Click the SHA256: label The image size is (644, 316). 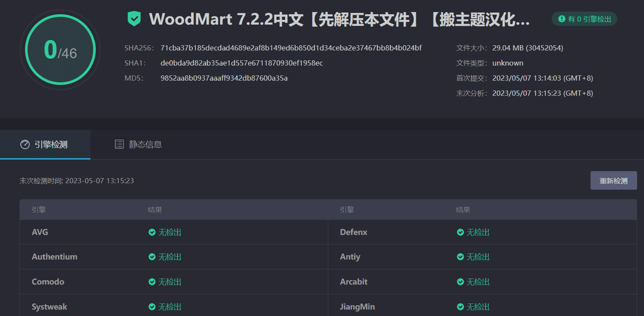139,48
